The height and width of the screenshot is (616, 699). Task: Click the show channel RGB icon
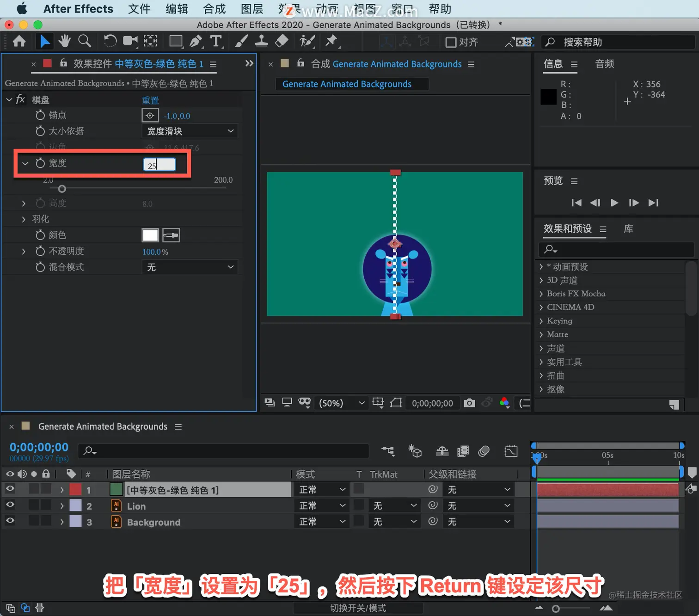(504, 403)
